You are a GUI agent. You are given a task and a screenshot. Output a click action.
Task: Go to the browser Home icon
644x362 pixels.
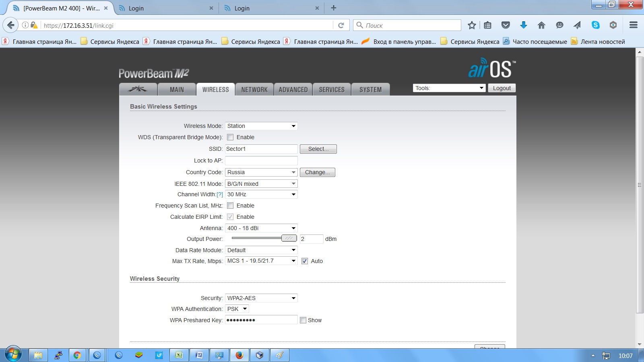tap(541, 25)
